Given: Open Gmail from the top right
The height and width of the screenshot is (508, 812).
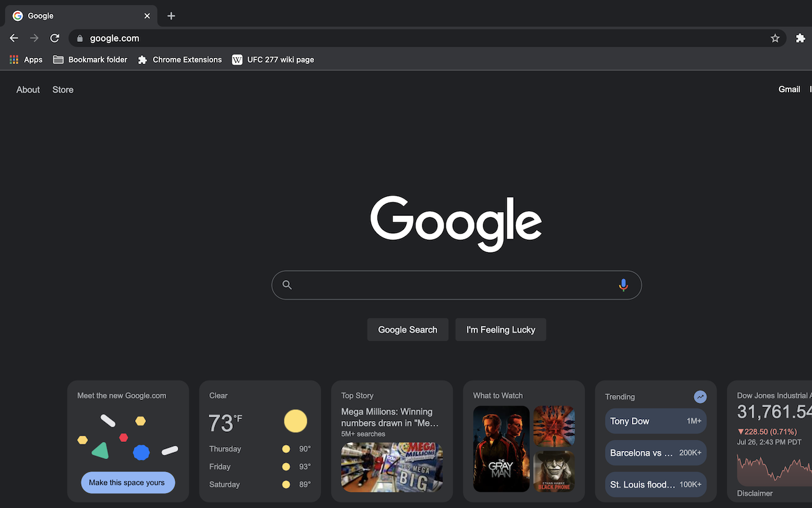Looking at the screenshot, I should point(789,89).
